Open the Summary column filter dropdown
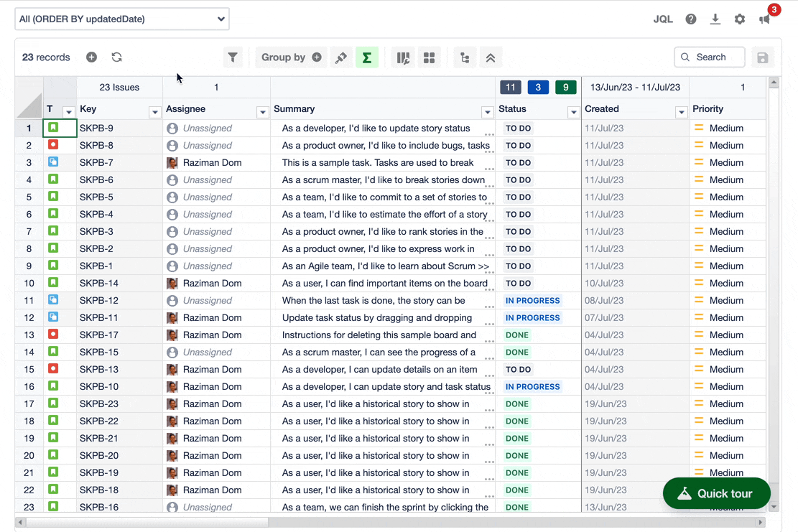The width and height of the screenshot is (798, 532). 488,112
